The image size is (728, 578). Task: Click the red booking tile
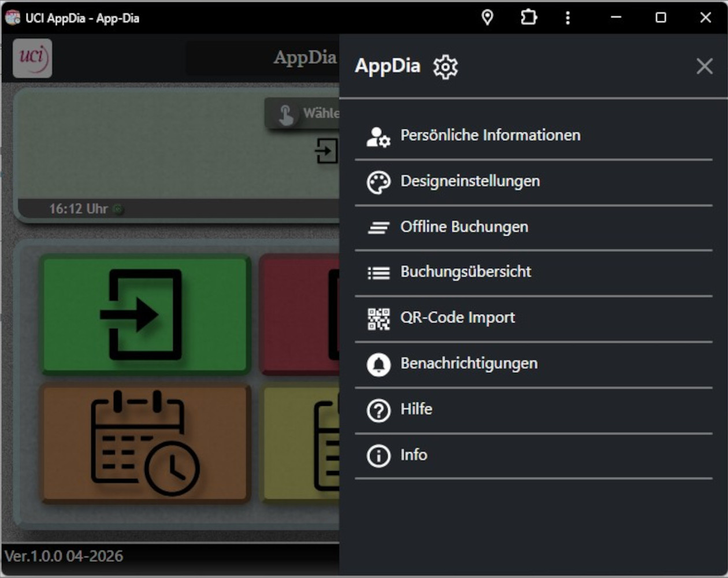(x=299, y=315)
